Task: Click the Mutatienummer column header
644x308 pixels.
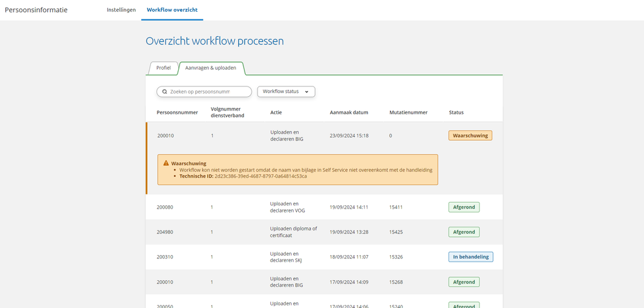Action: (408, 112)
